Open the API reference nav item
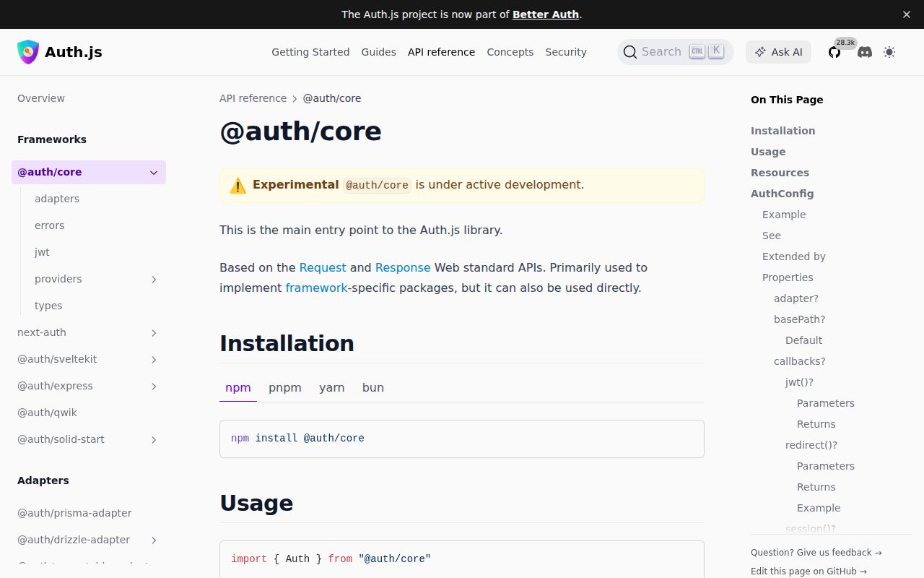This screenshot has height=578, width=924. pyautogui.click(x=441, y=52)
